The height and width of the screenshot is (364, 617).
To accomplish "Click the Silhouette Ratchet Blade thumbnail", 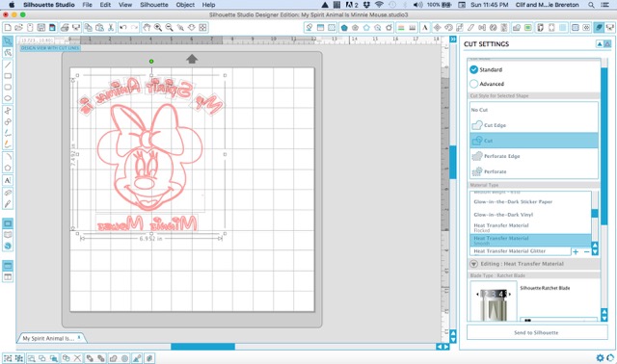I will (x=494, y=302).
